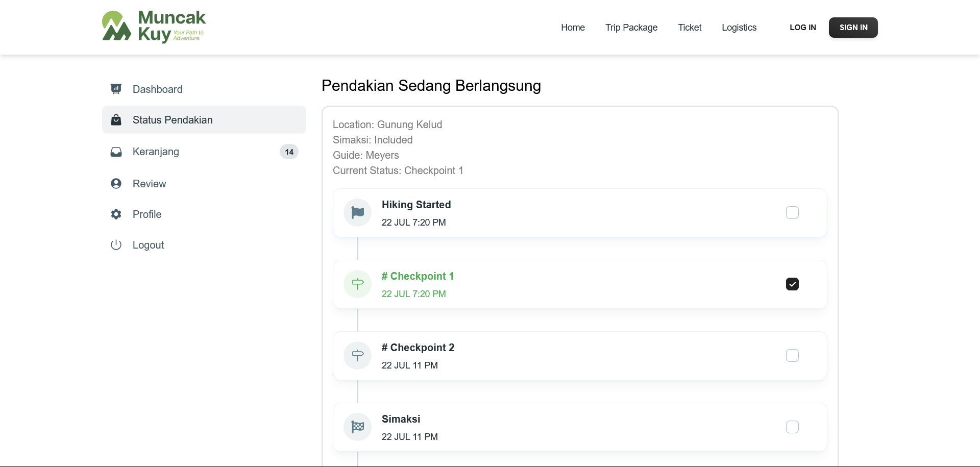
Task: Tick the Hiking Started checkbox
Action: pos(792,212)
